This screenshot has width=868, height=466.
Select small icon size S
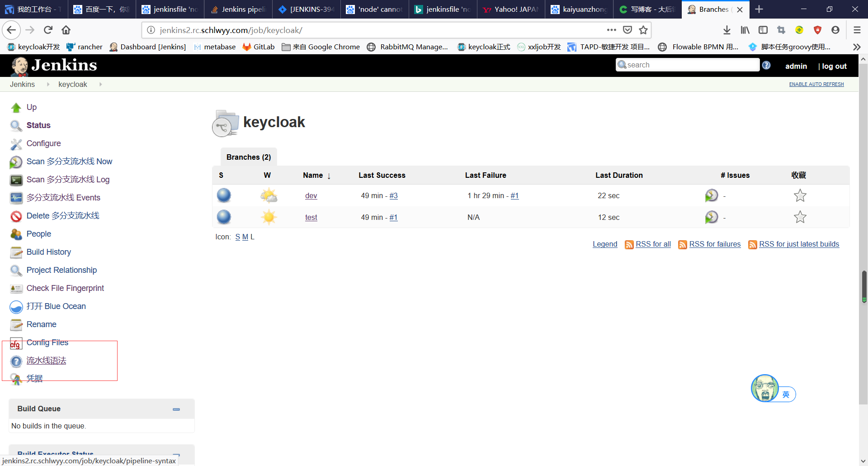pyautogui.click(x=238, y=237)
